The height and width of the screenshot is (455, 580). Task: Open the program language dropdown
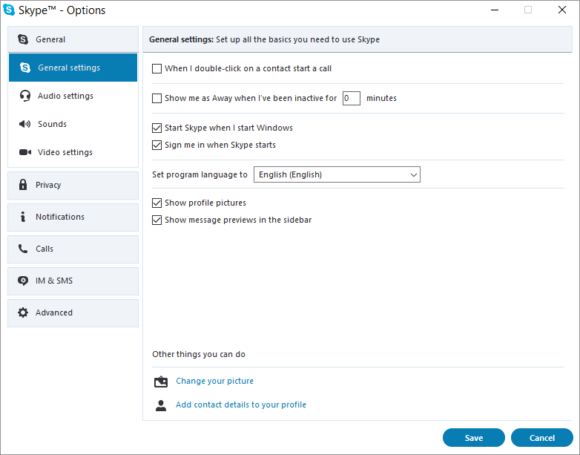click(337, 175)
